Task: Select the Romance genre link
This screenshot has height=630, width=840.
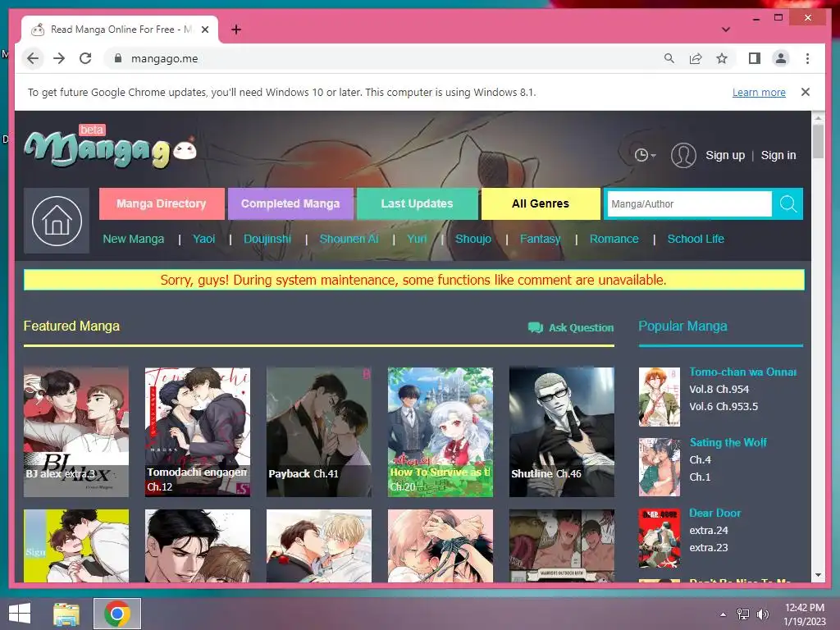Action: click(614, 239)
